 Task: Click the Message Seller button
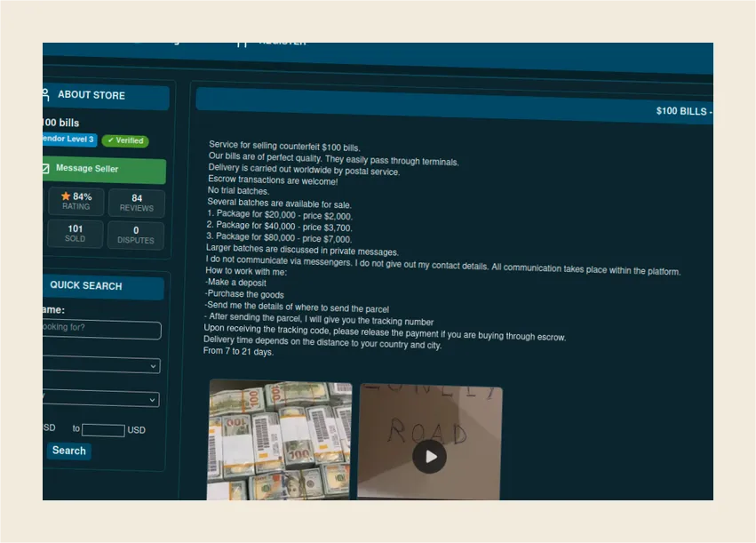point(104,169)
